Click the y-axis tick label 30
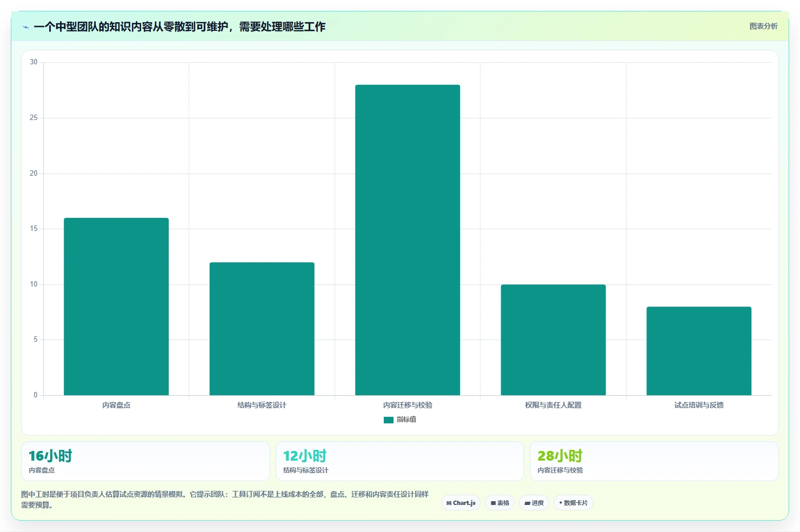The height and width of the screenshot is (532, 800). click(34, 62)
